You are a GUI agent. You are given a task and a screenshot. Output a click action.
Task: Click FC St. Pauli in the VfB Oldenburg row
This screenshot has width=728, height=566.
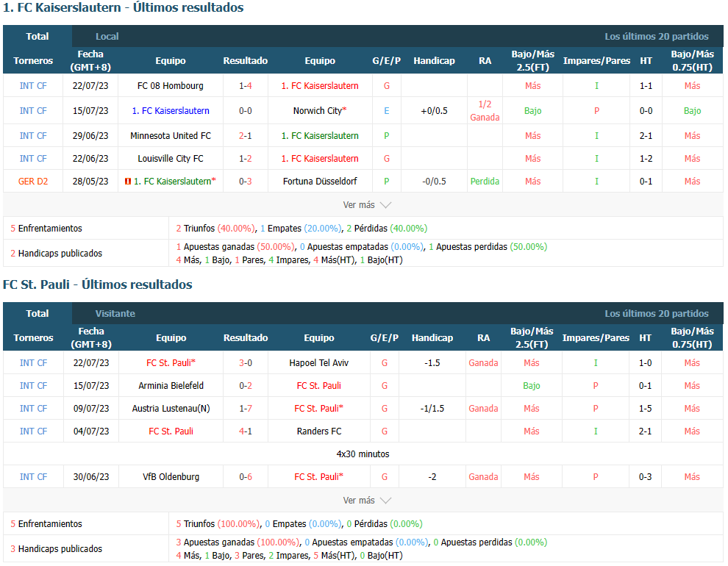pos(317,476)
